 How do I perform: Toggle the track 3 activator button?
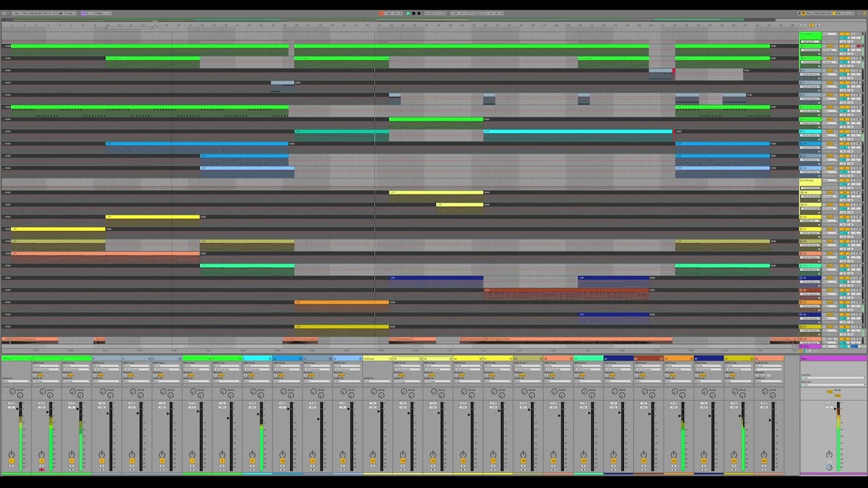[72, 461]
